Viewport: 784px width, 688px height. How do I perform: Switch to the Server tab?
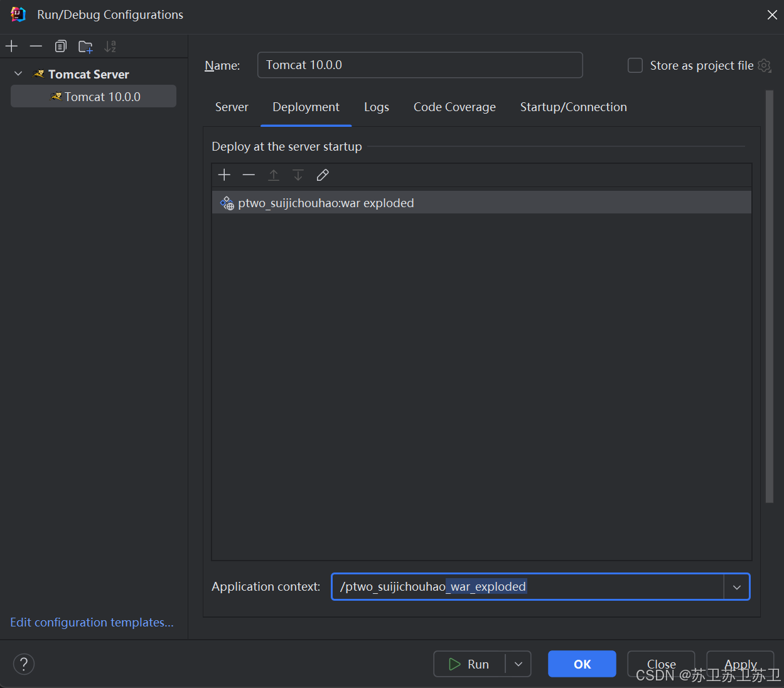pos(232,107)
